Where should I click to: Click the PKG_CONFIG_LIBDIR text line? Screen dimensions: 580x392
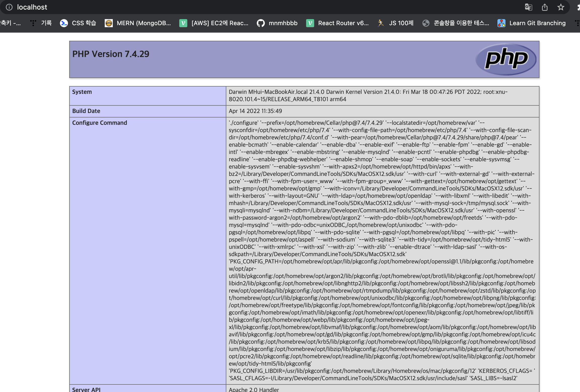coord(352,371)
